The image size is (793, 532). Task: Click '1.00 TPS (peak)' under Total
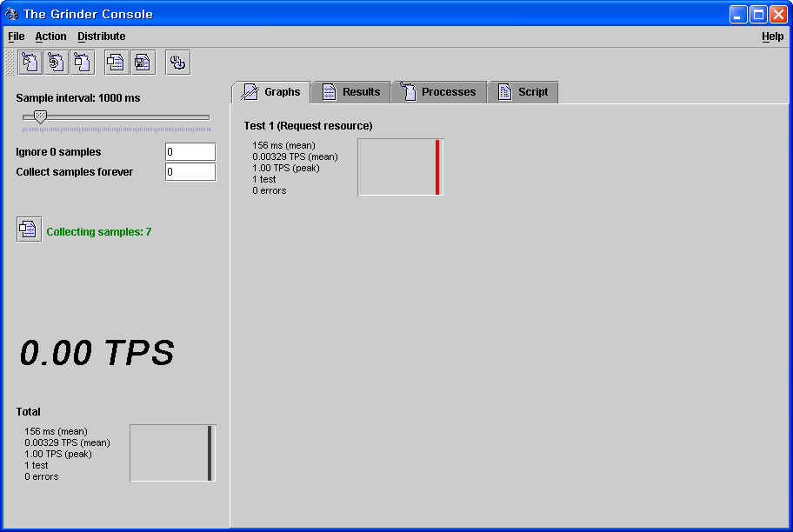tap(58, 454)
